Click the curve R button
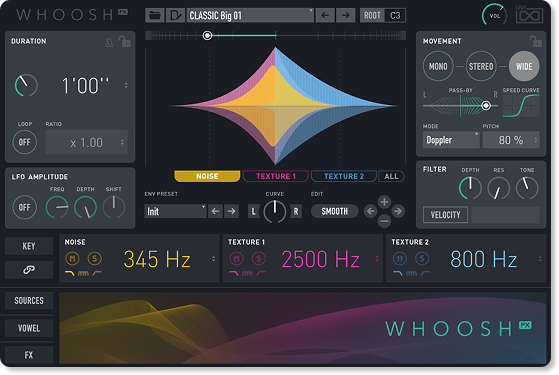559x375 pixels. tap(296, 211)
